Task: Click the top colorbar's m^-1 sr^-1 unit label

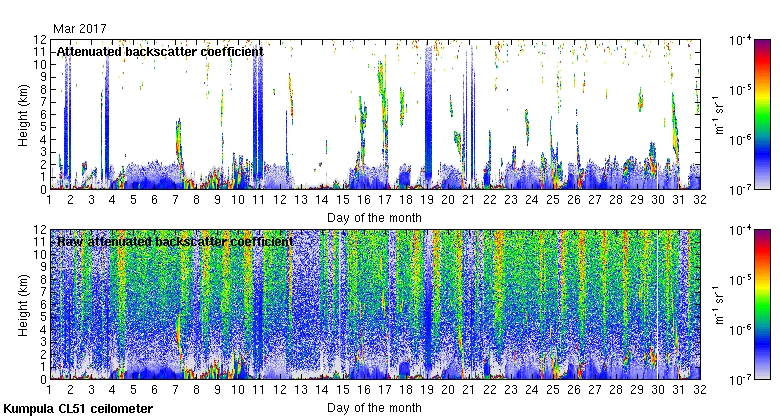Action: (x=719, y=115)
